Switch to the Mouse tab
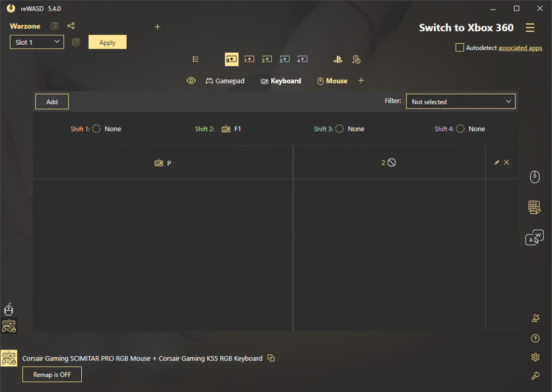 coord(332,81)
